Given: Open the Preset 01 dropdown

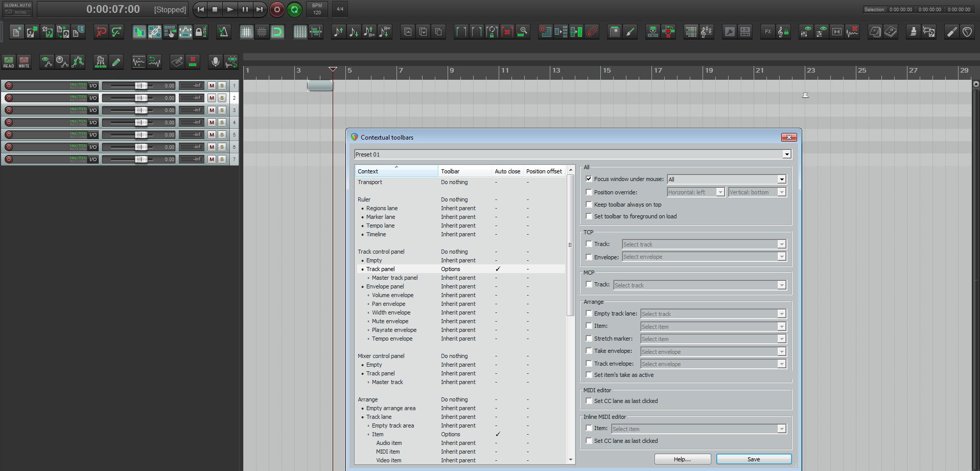Looking at the screenshot, I should (x=786, y=154).
